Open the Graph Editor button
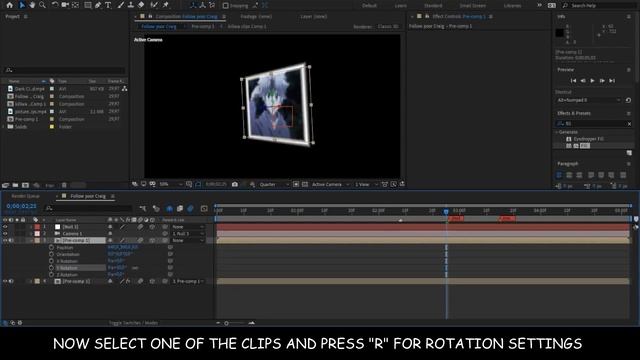 pos(204,209)
